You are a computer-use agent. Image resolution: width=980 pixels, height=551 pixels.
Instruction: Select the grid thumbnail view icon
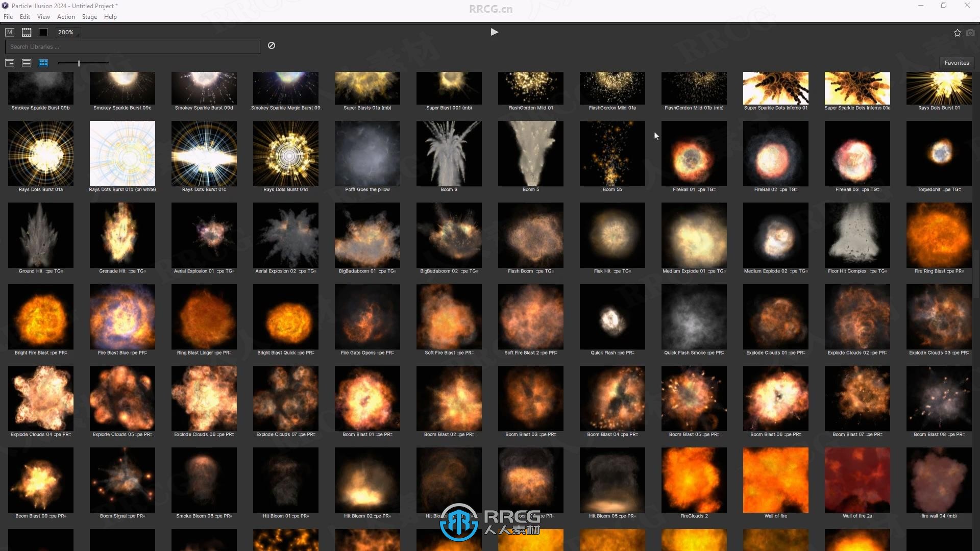coord(43,63)
